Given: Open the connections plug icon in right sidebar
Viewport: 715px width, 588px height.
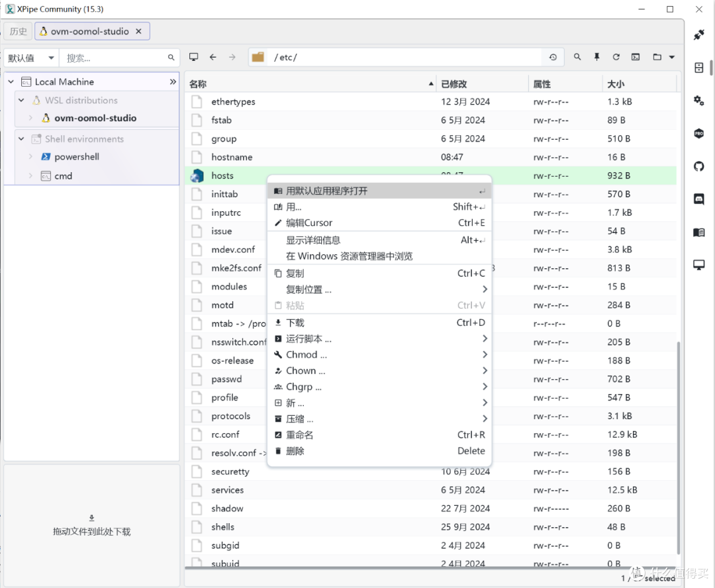Looking at the screenshot, I should coord(698,34).
